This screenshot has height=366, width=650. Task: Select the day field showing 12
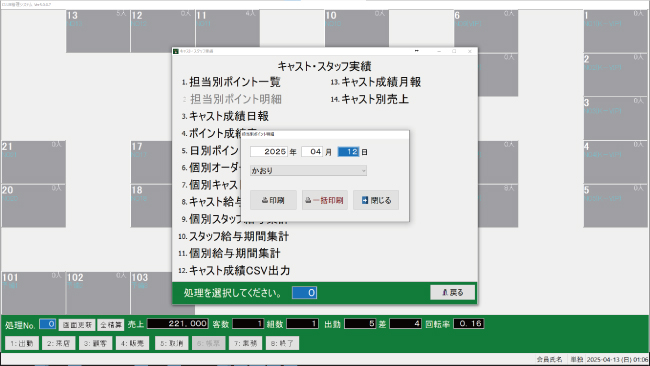(x=348, y=152)
